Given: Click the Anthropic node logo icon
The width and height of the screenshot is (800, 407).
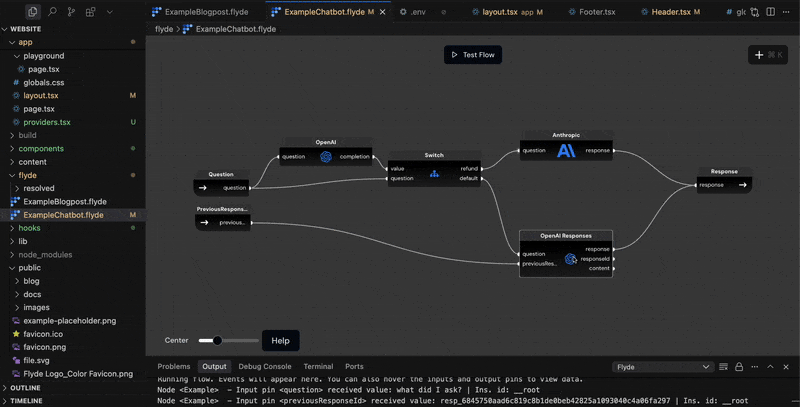Looking at the screenshot, I should point(566,151).
